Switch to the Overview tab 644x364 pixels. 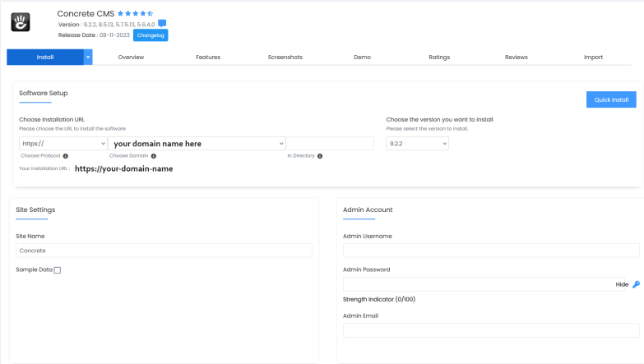click(x=131, y=58)
